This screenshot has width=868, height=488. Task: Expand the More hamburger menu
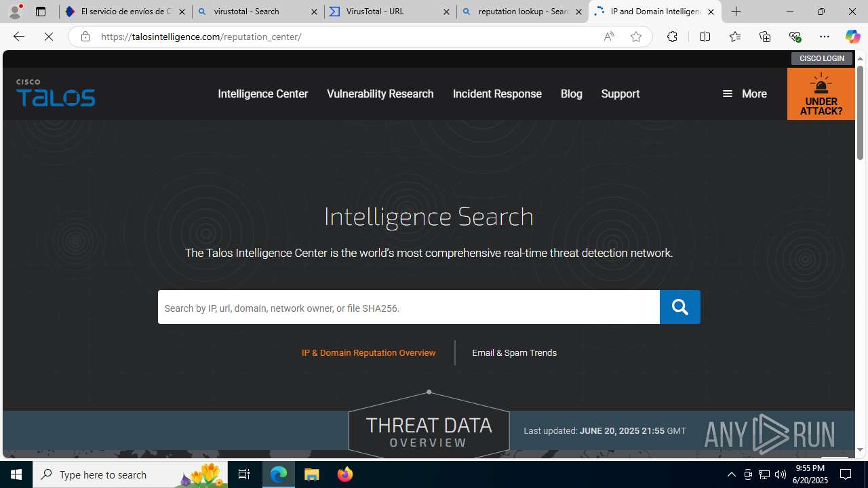point(745,94)
